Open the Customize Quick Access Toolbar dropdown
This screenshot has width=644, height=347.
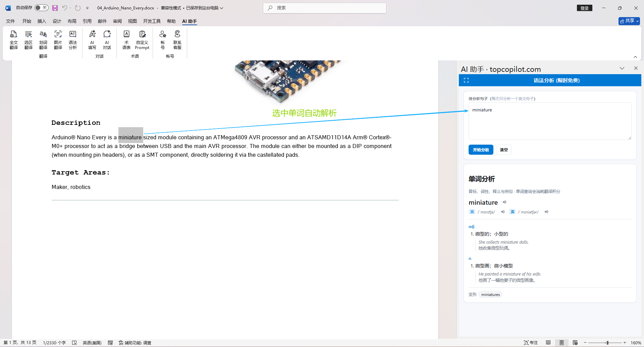(x=87, y=8)
